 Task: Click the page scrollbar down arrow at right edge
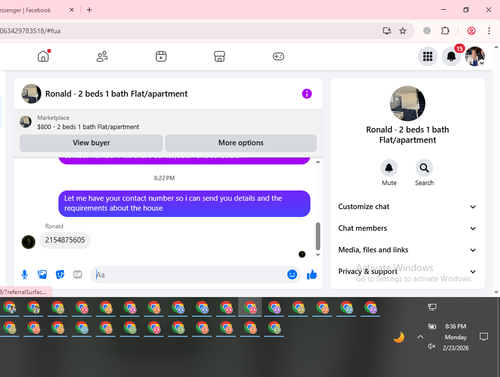496,292
